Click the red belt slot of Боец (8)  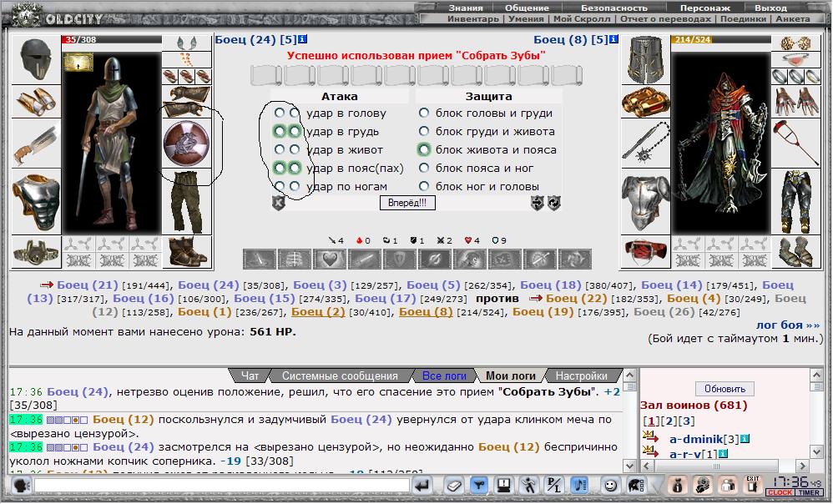645,252
